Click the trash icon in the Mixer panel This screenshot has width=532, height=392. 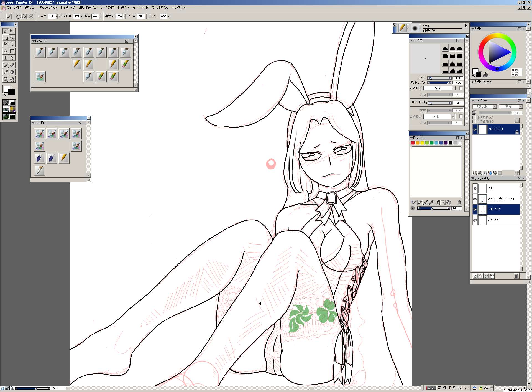[x=459, y=202]
